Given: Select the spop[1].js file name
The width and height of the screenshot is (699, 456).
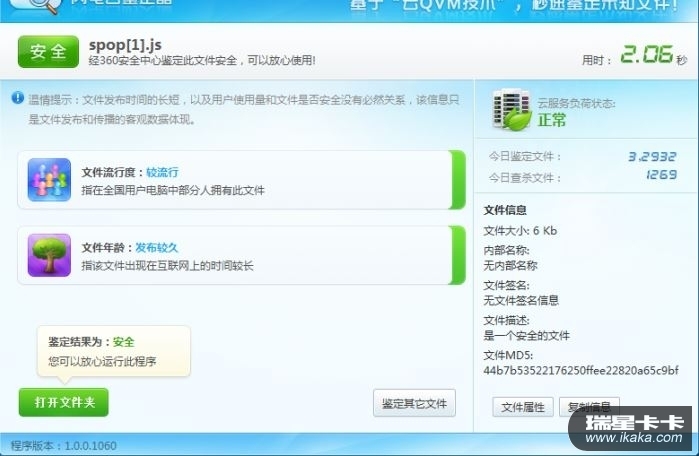Looking at the screenshot, I should (125, 45).
